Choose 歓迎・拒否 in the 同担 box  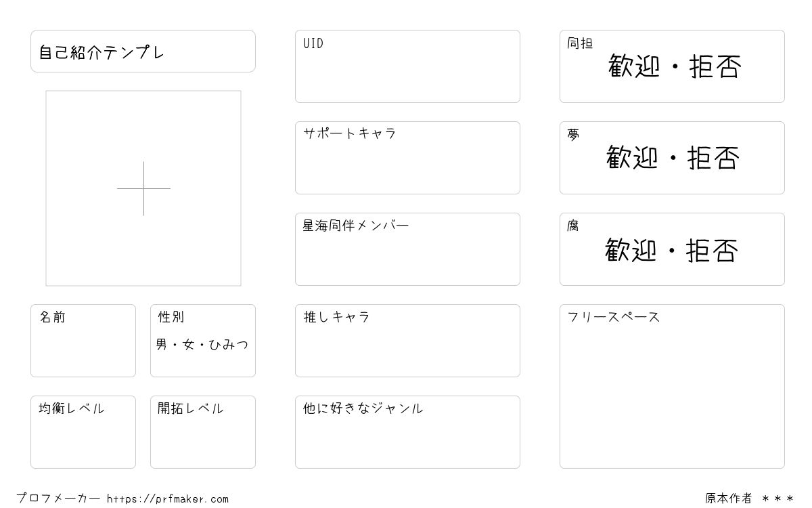pos(675,67)
